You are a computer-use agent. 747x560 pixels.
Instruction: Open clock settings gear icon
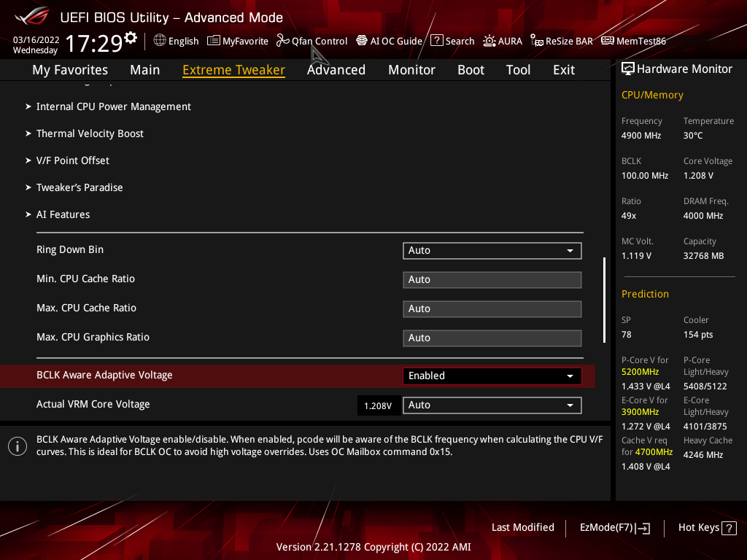131,38
